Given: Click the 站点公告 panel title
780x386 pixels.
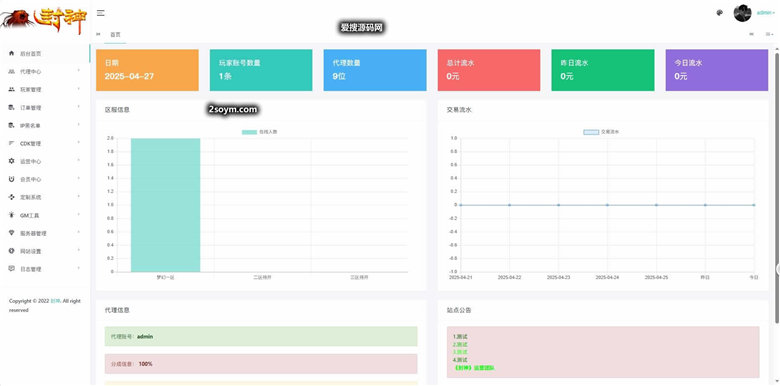Looking at the screenshot, I should coord(459,310).
